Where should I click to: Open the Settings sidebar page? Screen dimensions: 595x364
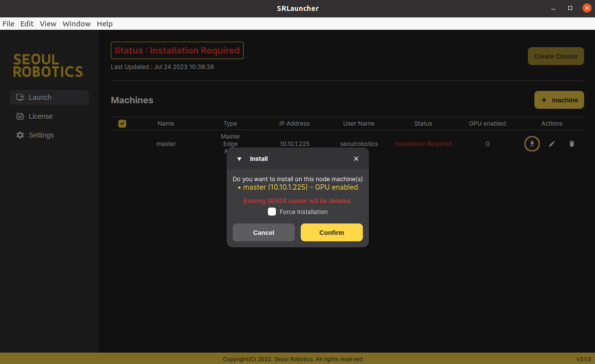(x=49, y=135)
